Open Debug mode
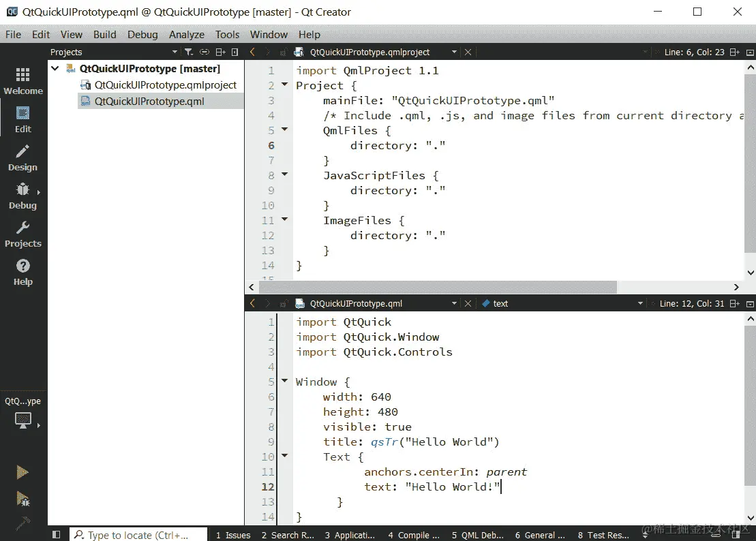 point(22,195)
